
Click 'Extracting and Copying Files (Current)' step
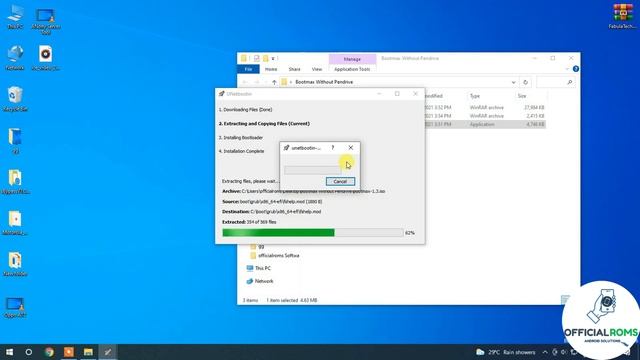point(264,124)
